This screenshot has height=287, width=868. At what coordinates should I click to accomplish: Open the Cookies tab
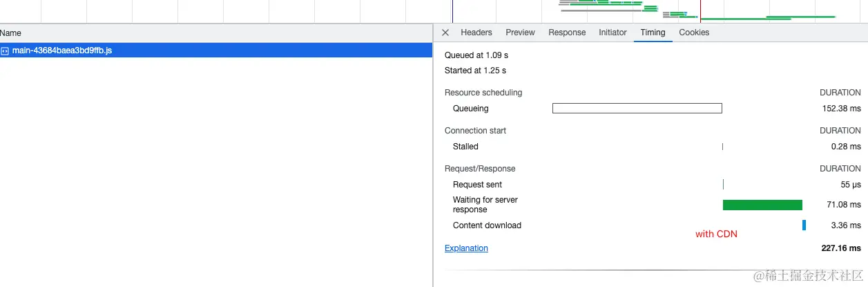694,33
